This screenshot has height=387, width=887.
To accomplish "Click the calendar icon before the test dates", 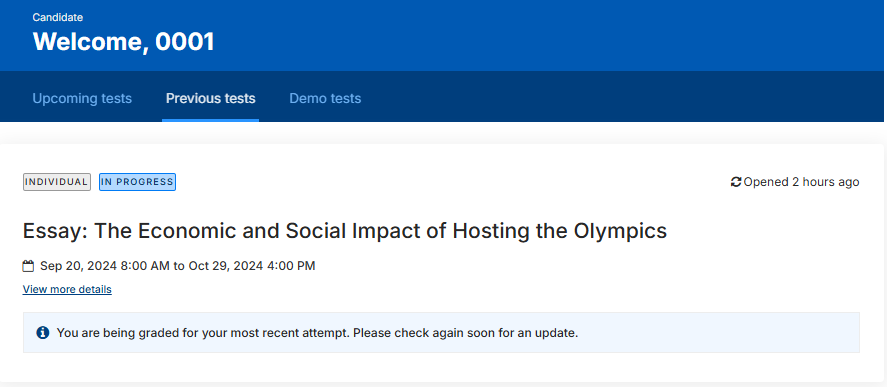I will pyautogui.click(x=28, y=266).
